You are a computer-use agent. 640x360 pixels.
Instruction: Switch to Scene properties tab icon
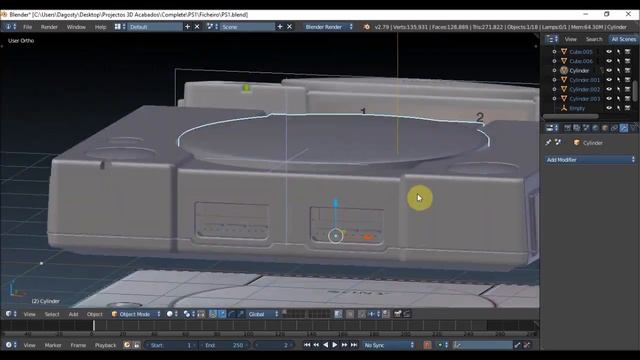click(x=586, y=128)
